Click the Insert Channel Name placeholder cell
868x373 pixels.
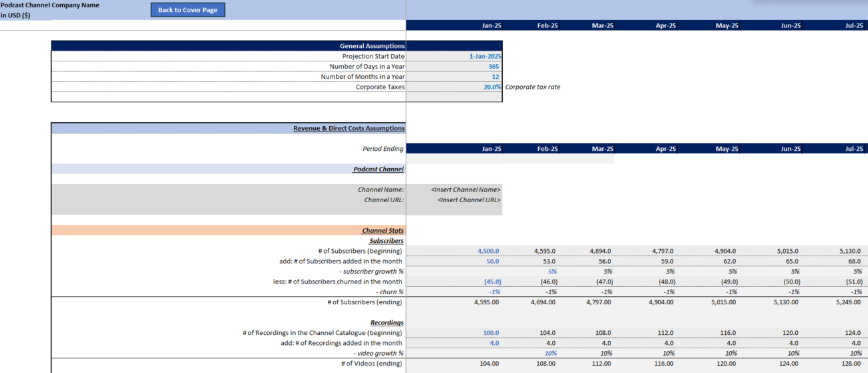click(454, 190)
